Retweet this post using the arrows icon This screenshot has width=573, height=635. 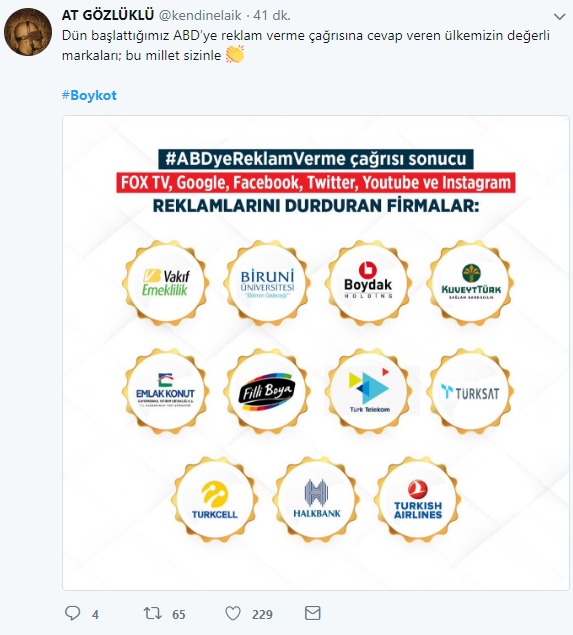[x=153, y=613]
